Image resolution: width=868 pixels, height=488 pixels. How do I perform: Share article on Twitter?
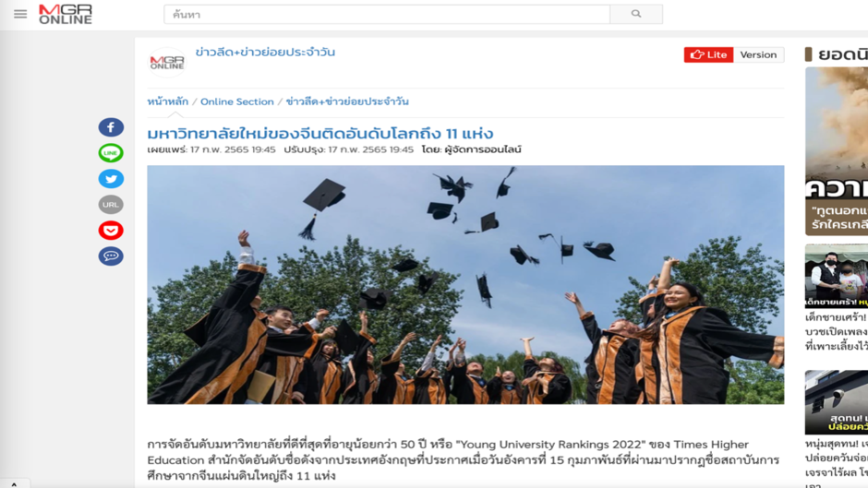pyautogui.click(x=111, y=179)
